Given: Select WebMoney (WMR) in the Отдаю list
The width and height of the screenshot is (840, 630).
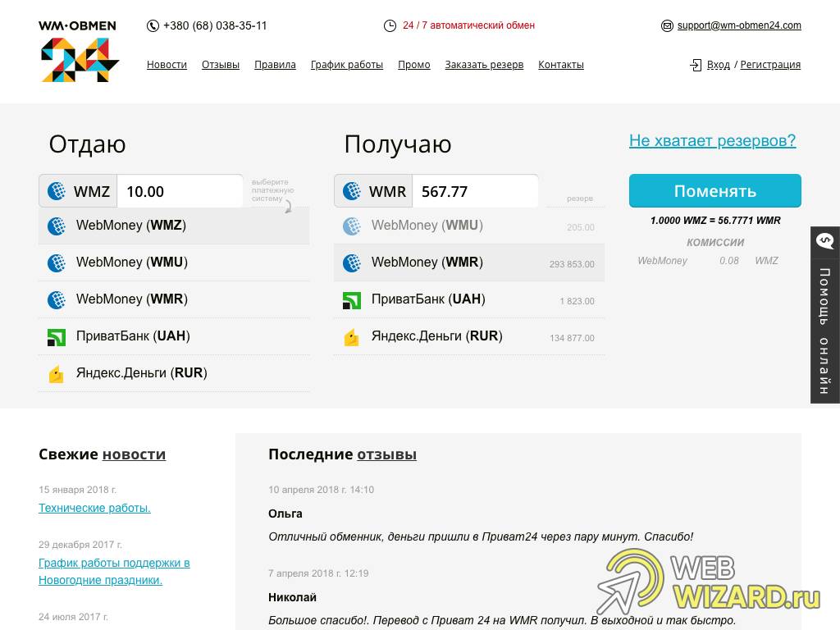Looking at the screenshot, I should click(x=131, y=299).
